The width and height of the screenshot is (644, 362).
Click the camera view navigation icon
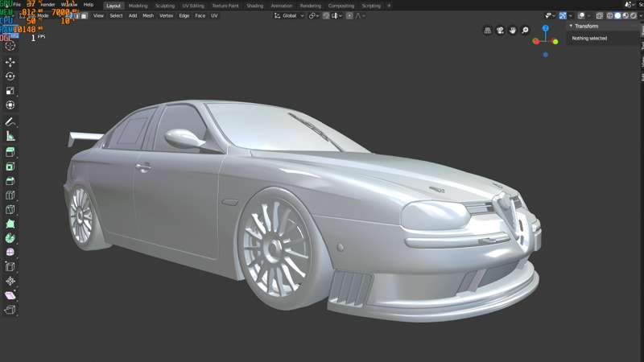(x=500, y=31)
